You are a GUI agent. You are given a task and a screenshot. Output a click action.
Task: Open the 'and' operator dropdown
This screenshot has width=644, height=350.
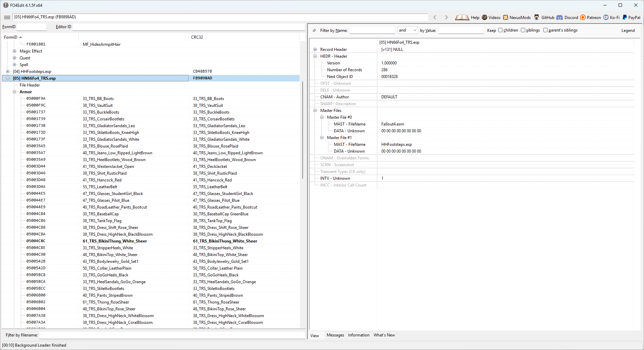coord(408,30)
